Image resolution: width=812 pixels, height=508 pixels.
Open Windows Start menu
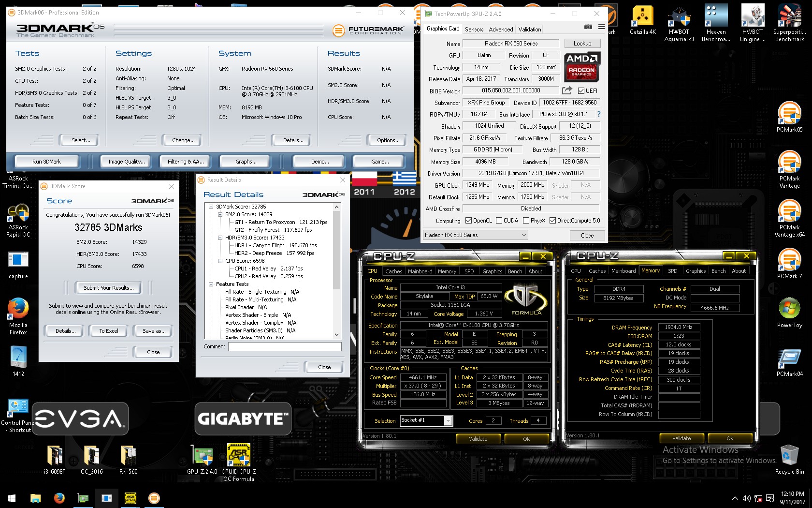(12, 498)
